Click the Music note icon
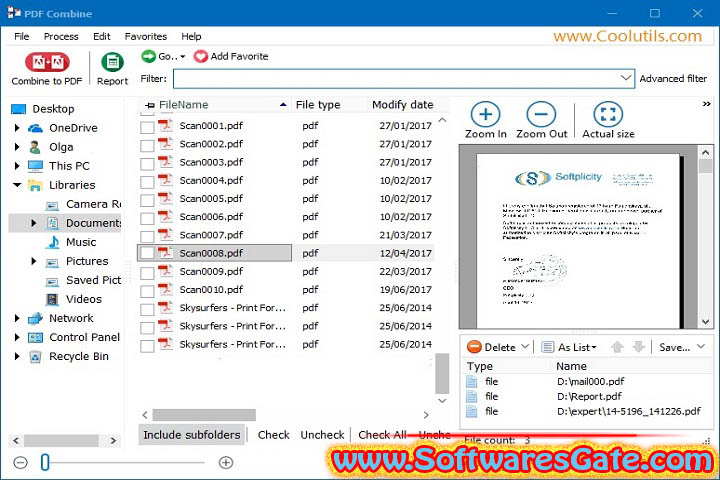720x480 pixels. (53, 242)
